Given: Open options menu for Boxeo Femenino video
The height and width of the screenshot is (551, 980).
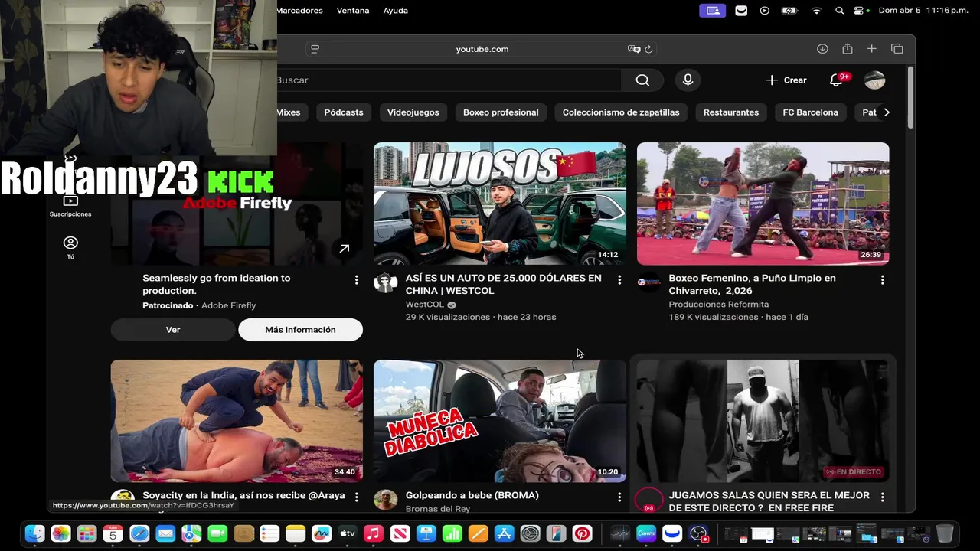Looking at the screenshot, I should coord(882,280).
